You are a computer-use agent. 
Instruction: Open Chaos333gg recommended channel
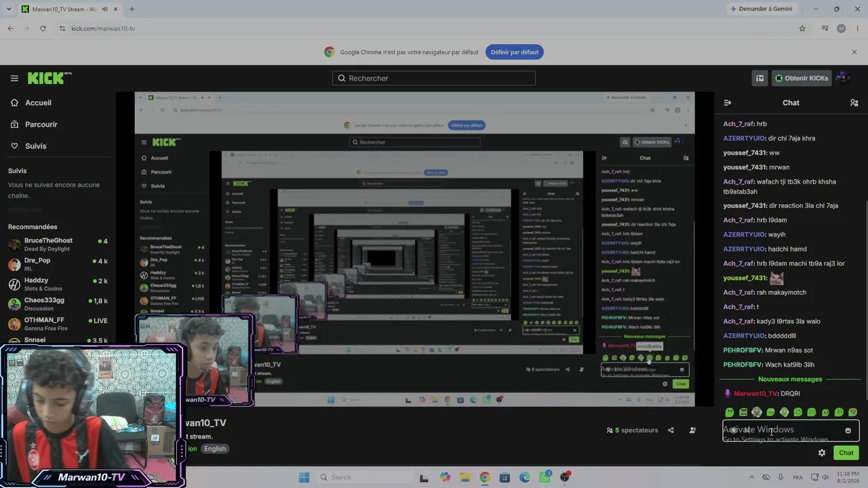click(x=58, y=304)
